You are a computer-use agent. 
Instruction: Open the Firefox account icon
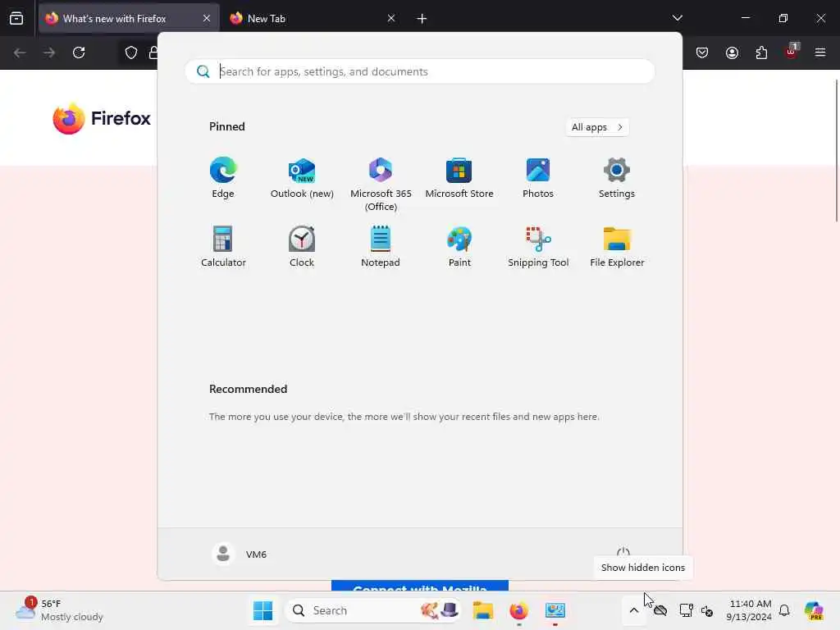tap(732, 52)
